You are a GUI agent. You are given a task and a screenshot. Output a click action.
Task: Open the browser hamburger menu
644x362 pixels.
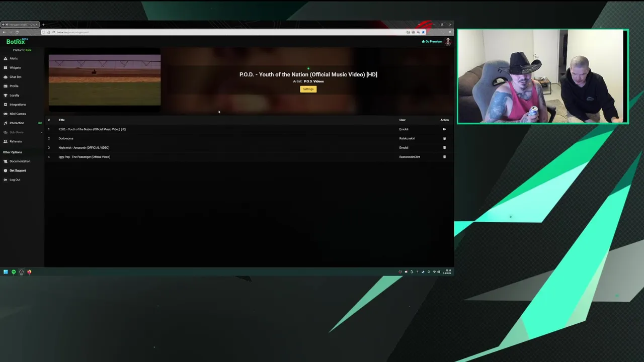coord(450,32)
